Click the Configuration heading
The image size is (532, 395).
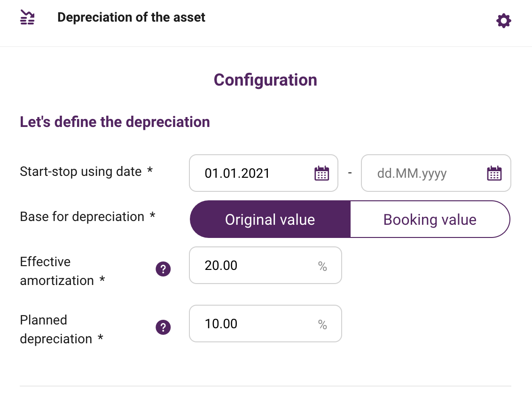(x=266, y=80)
